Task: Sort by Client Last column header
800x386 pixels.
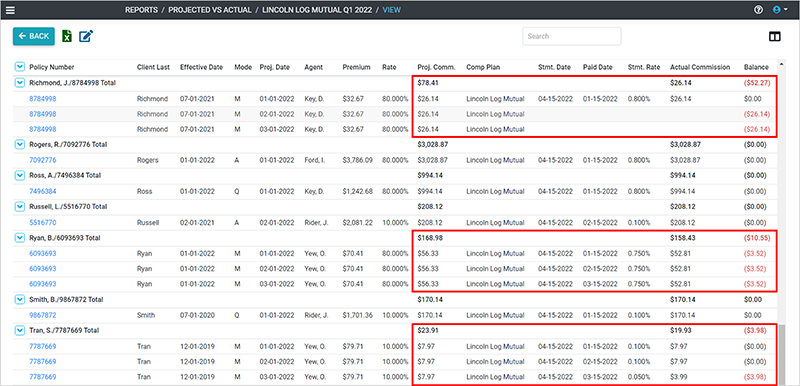Action: (x=153, y=67)
